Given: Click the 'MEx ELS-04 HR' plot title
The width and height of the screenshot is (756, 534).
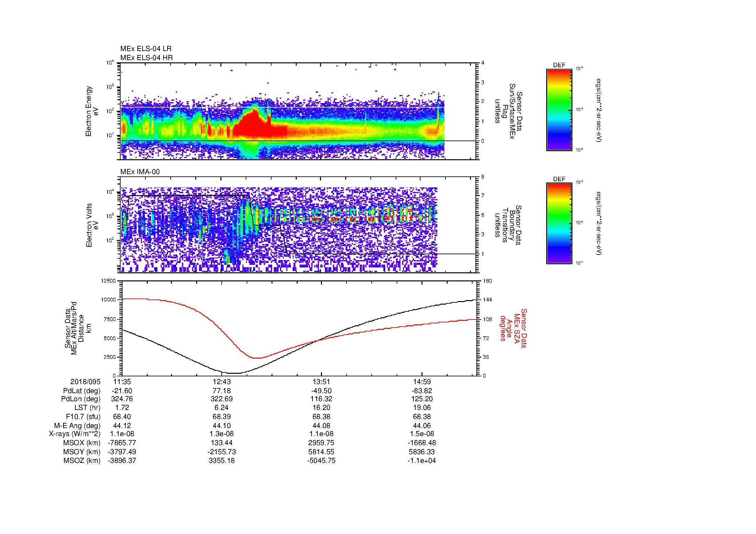Looking at the screenshot, I should point(146,58).
